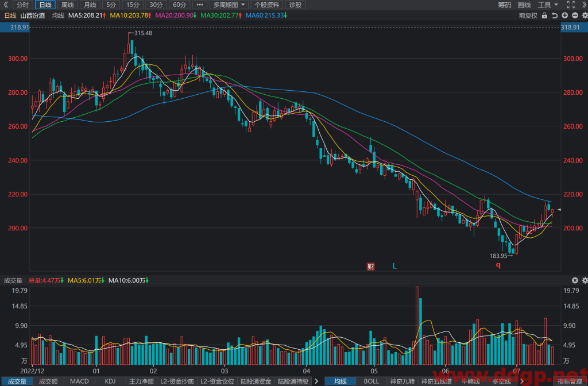
Task: Select MACD indicator tab
Action: pyautogui.click(x=79, y=381)
